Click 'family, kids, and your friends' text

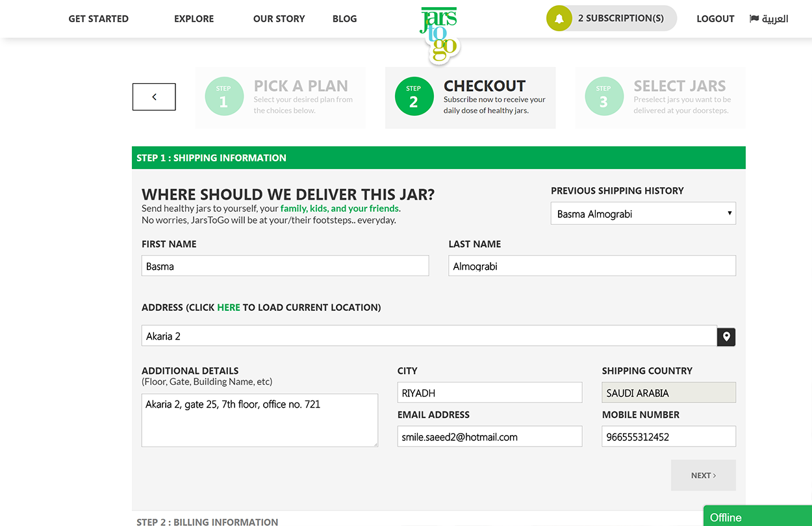pos(340,209)
